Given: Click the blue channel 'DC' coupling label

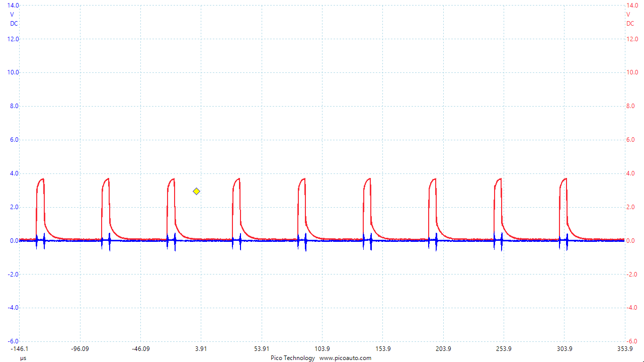Looking at the screenshot, I should pyautogui.click(x=14, y=24).
